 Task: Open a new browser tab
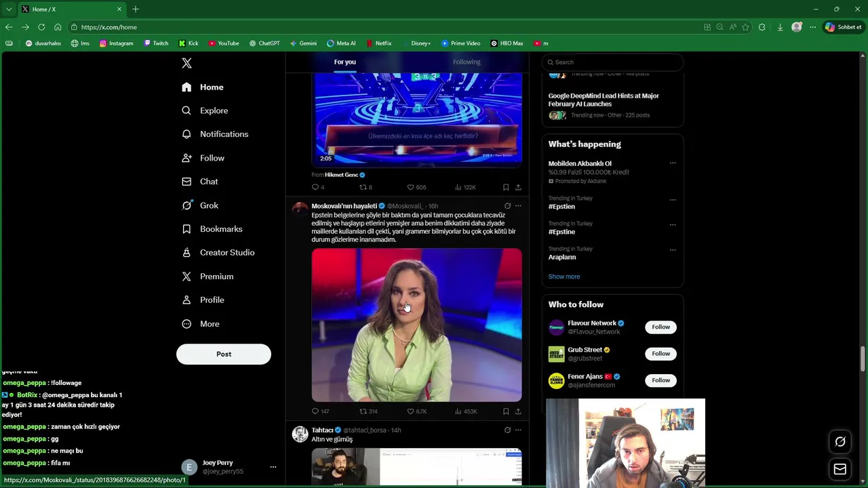[136, 9]
